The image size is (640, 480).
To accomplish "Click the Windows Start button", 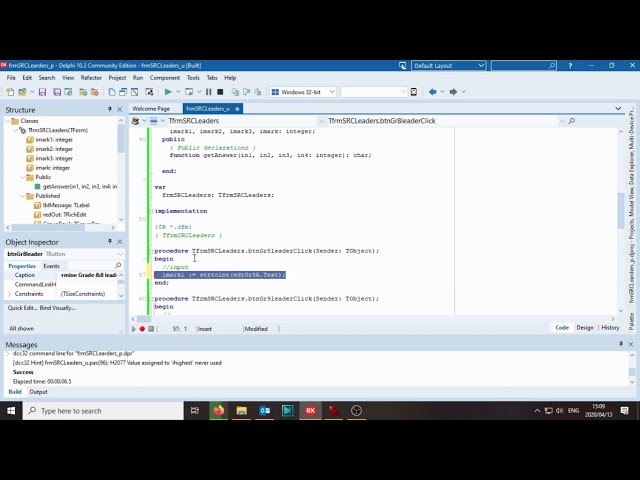I will pyautogui.click(x=11, y=411).
